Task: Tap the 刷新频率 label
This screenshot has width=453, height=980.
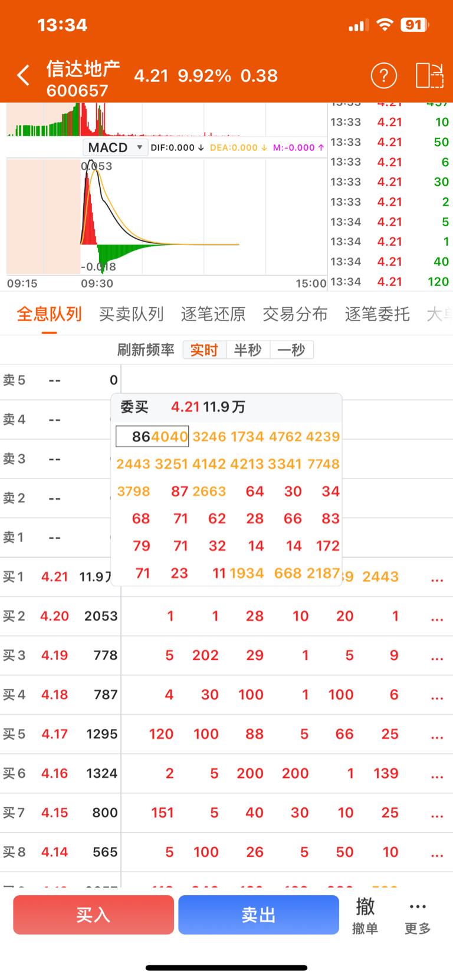Action: point(146,350)
